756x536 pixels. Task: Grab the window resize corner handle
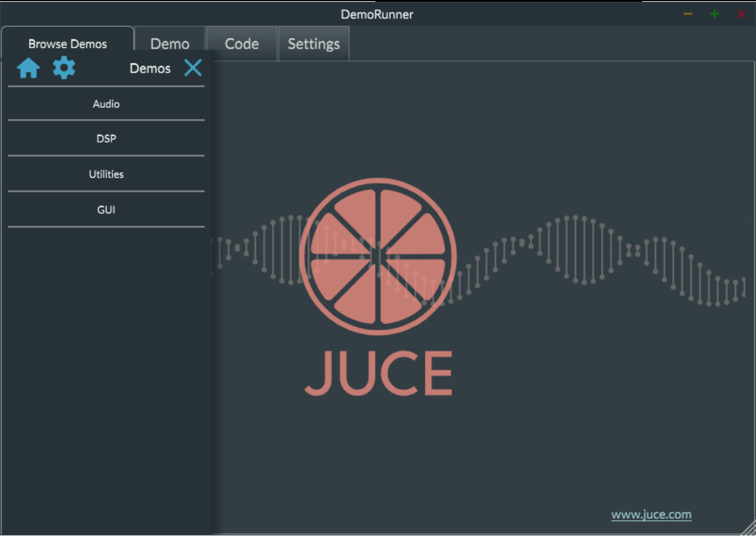click(x=748, y=528)
